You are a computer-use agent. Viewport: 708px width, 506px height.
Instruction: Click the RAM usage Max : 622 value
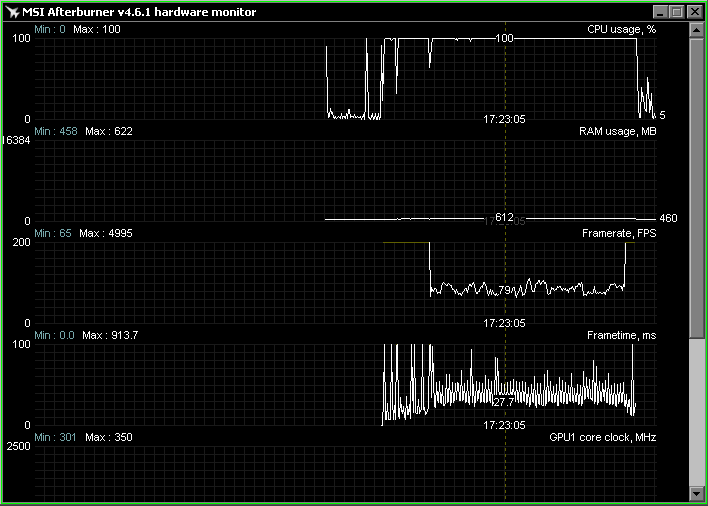(x=109, y=131)
